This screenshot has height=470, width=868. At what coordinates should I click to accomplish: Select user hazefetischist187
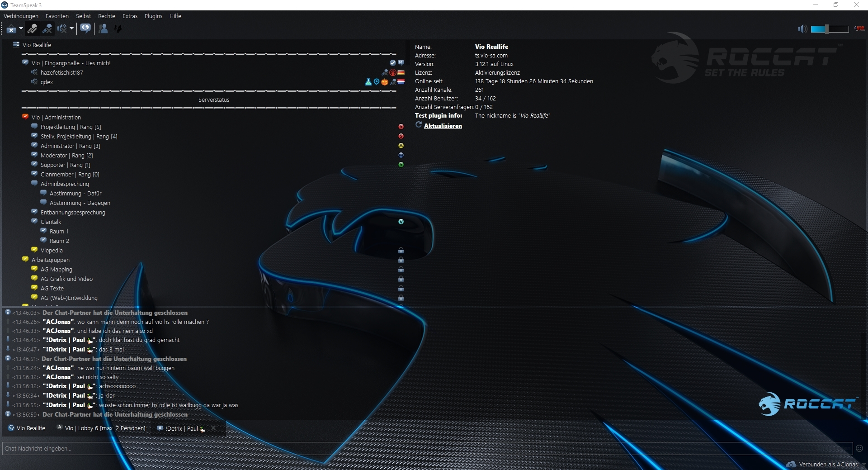click(62, 73)
